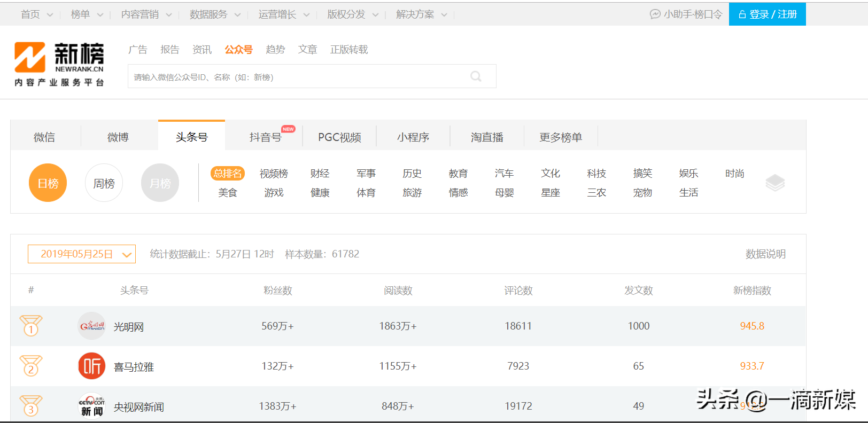Click the 喜马拉雅 account avatar
The image size is (868, 423).
(x=92, y=366)
